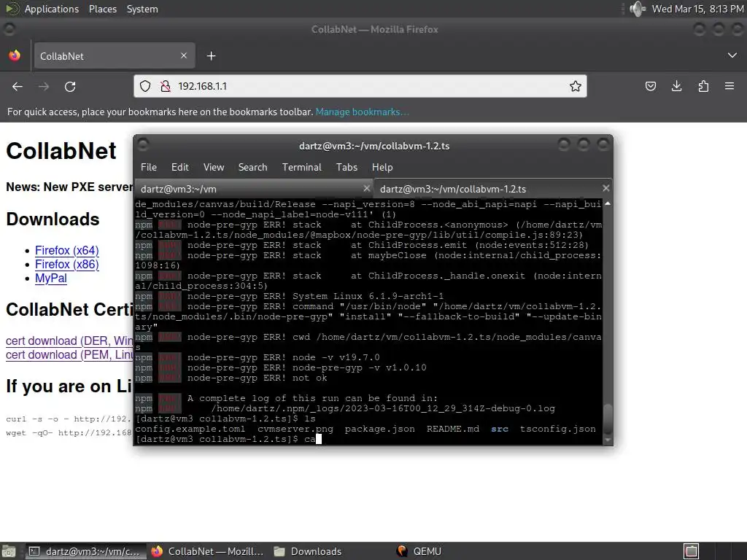Open Firefox hamburger application menu
The image size is (747, 560).
click(729, 86)
